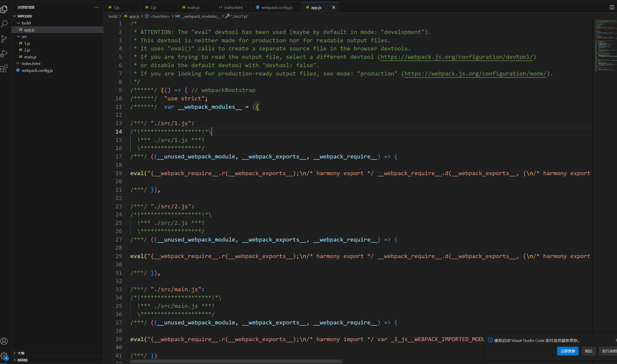Open the Run and Debug view
The image size is (617, 364).
tap(4, 53)
